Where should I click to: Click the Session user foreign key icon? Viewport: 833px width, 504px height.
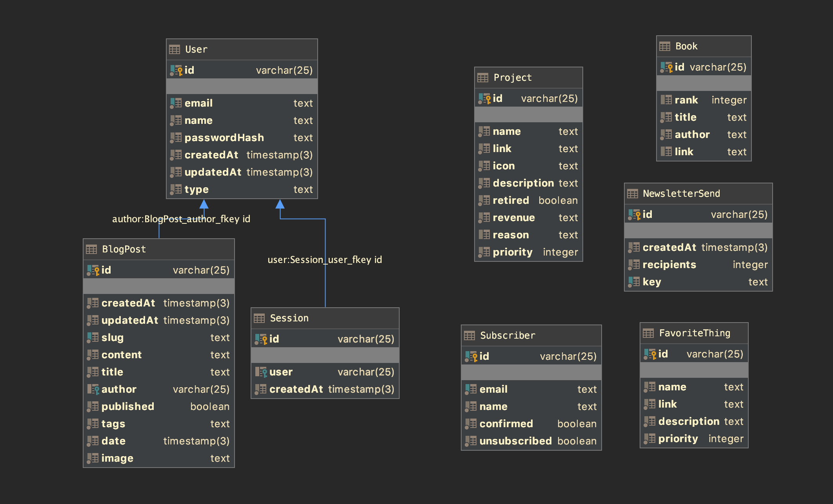(x=261, y=372)
